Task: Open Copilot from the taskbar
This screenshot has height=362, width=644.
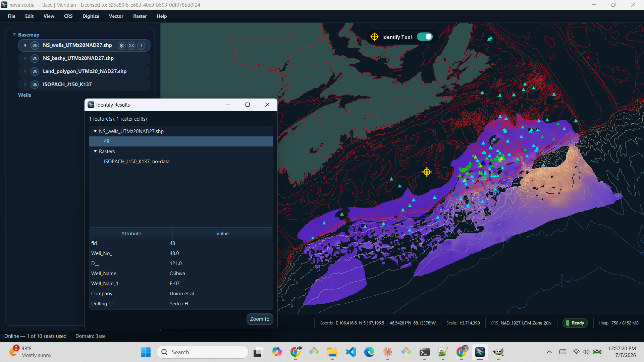Action: (277, 352)
